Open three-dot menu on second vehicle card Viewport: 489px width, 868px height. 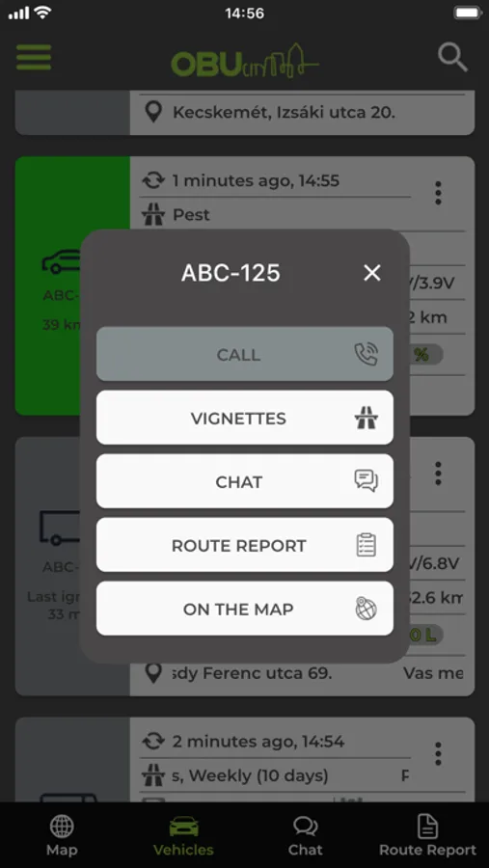pos(438,474)
